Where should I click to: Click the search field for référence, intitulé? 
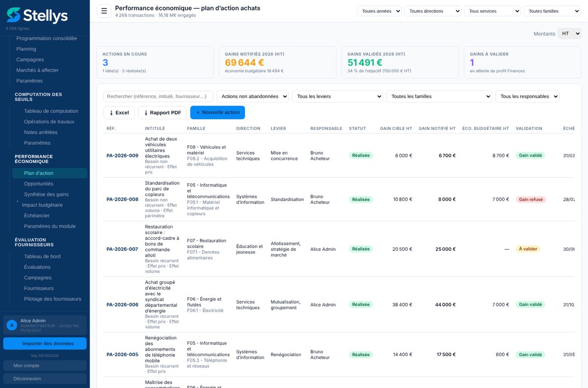tap(158, 97)
